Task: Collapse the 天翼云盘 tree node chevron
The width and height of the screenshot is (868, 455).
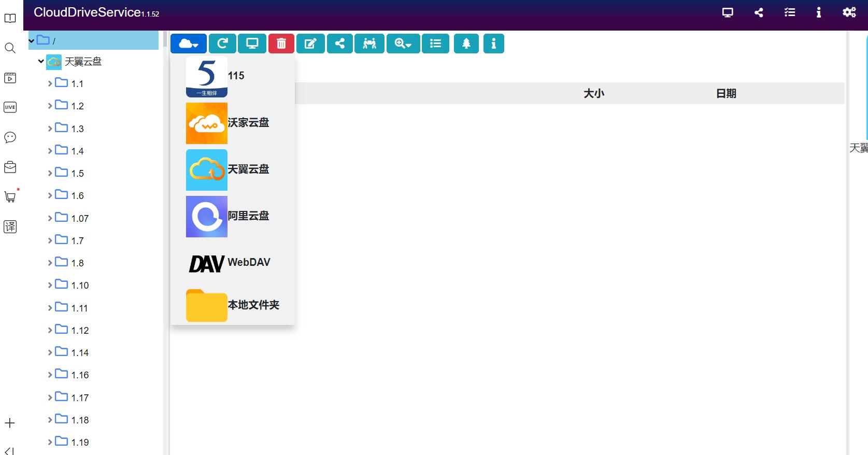Action: (41, 61)
